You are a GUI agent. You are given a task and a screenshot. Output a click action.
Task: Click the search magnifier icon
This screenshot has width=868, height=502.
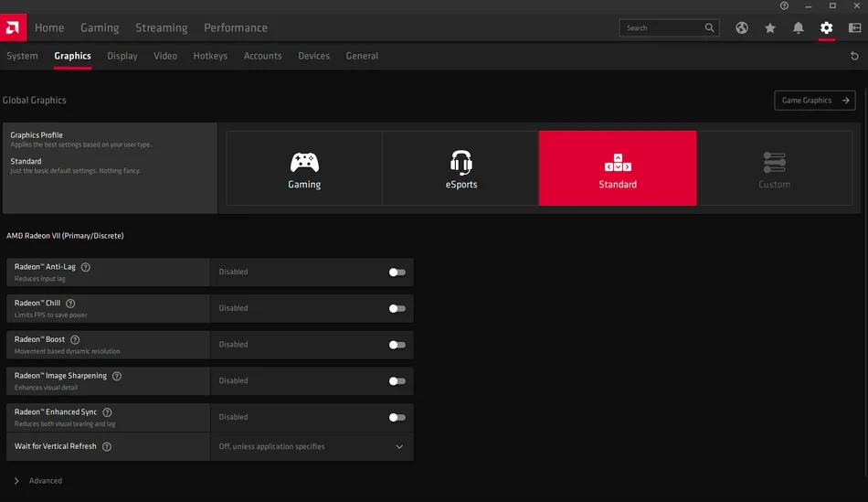(x=709, y=27)
